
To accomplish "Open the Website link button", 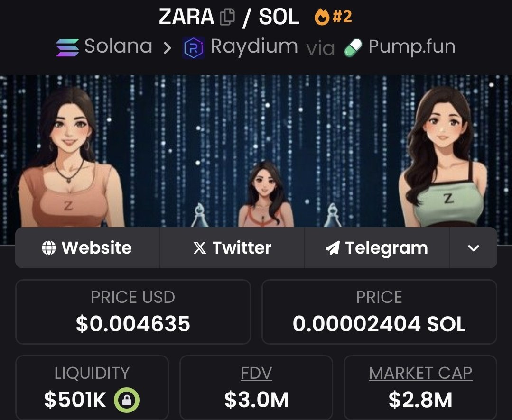I will coord(87,248).
